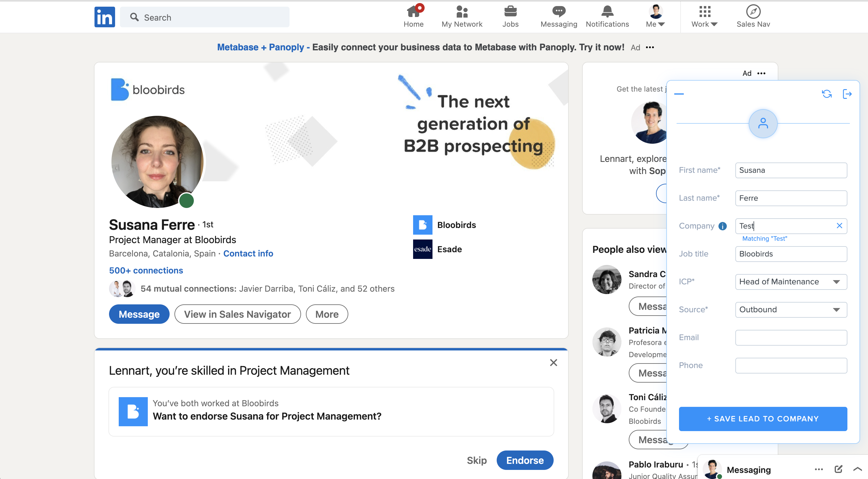Dismiss the endorsement suggestion card
Image resolution: width=868 pixels, height=479 pixels.
553,363
